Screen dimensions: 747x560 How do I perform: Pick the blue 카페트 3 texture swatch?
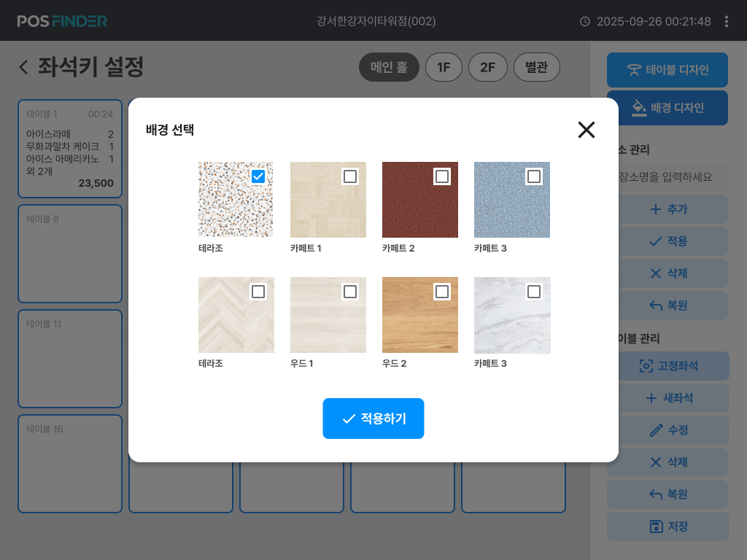tap(511, 200)
